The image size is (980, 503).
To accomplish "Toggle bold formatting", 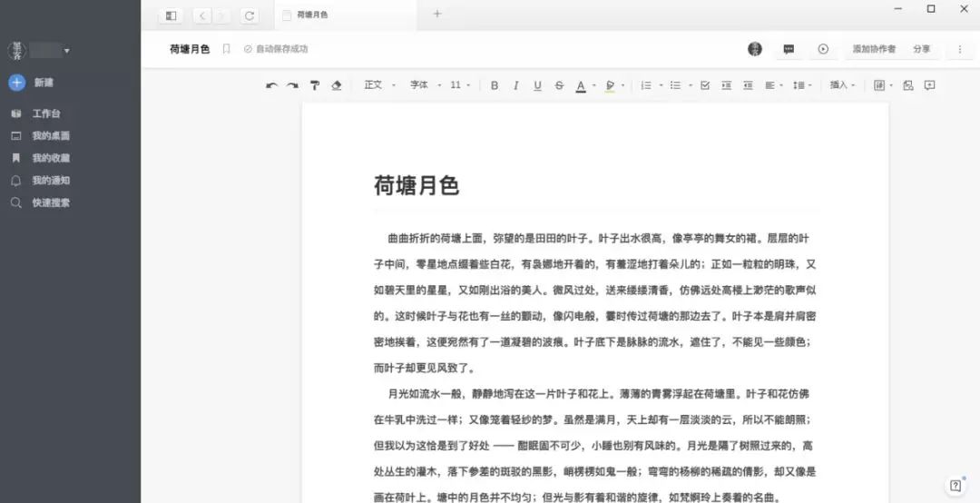I will tap(495, 85).
